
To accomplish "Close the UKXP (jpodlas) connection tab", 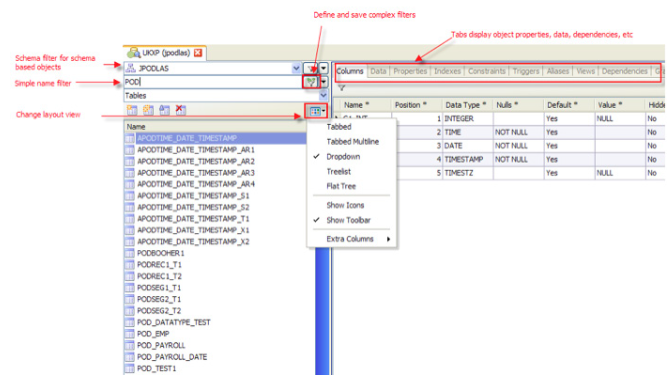I will click(x=198, y=53).
